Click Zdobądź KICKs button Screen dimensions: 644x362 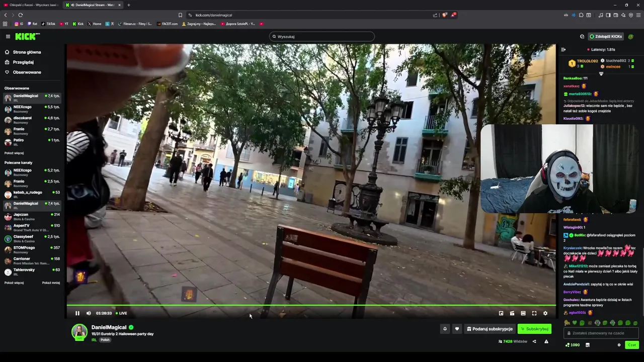tap(606, 36)
